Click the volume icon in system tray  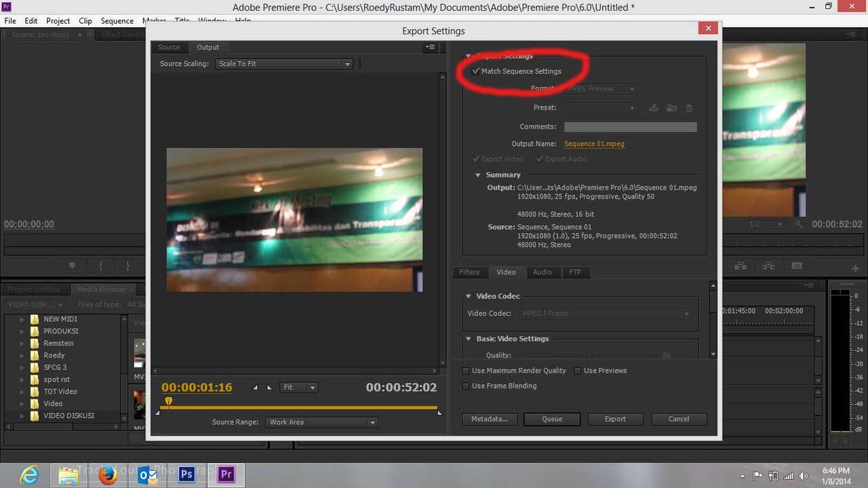(x=804, y=476)
